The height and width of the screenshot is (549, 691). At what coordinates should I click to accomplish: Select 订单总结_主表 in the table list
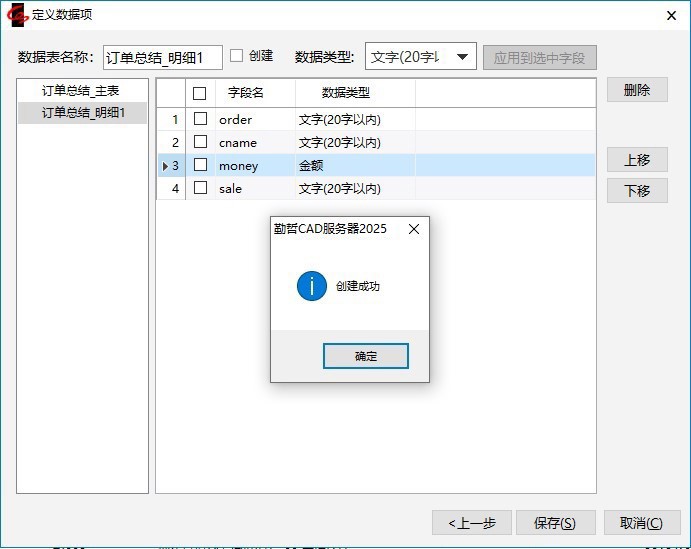pos(80,91)
